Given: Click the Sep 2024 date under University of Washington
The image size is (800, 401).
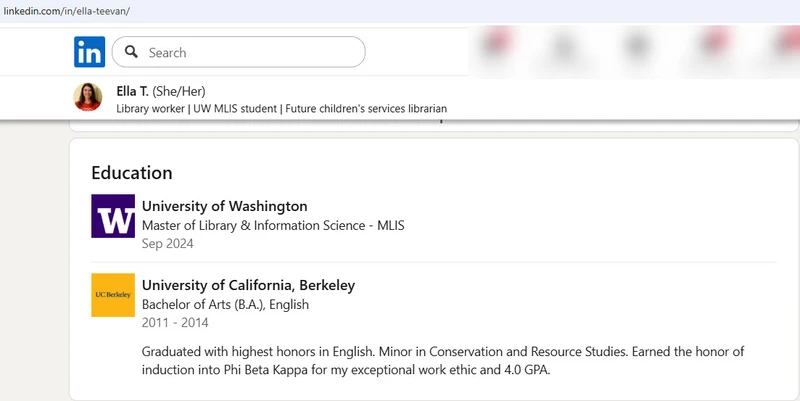Looking at the screenshot, I should coord(168,243).
